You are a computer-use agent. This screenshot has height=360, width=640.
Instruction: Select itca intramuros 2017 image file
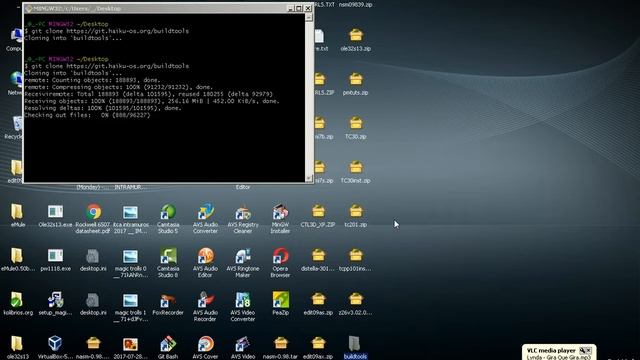pyautogui.click(x=130, y=218)
